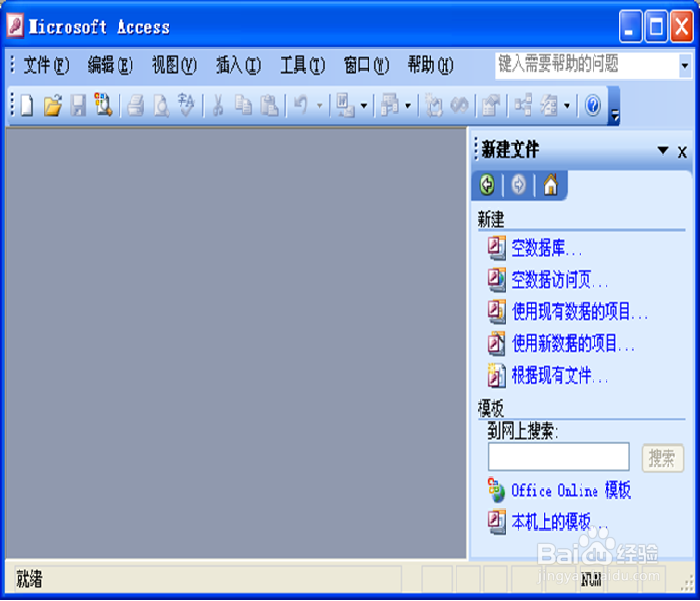Click the Cut scissors icon
This screenshot has width=700, height=601.
(218, 106)
